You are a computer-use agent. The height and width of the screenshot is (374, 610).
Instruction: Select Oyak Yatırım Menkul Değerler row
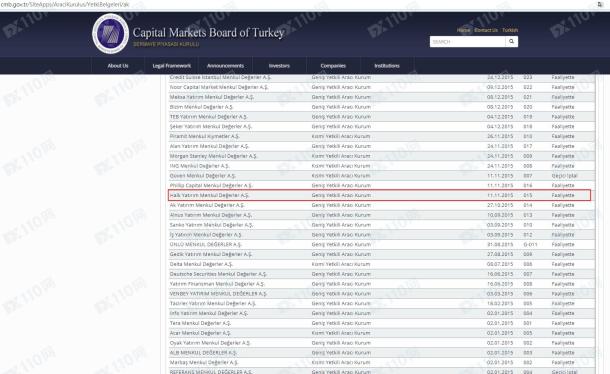(382, 343)
